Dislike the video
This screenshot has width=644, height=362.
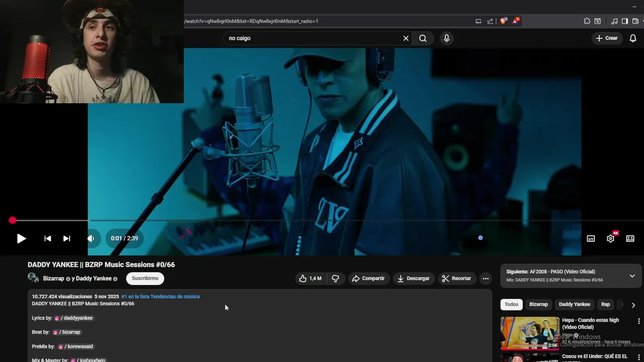[336, 279]
